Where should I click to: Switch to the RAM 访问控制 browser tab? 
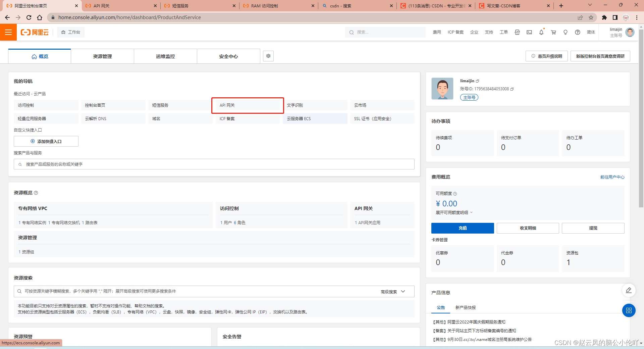click(278, 6)
